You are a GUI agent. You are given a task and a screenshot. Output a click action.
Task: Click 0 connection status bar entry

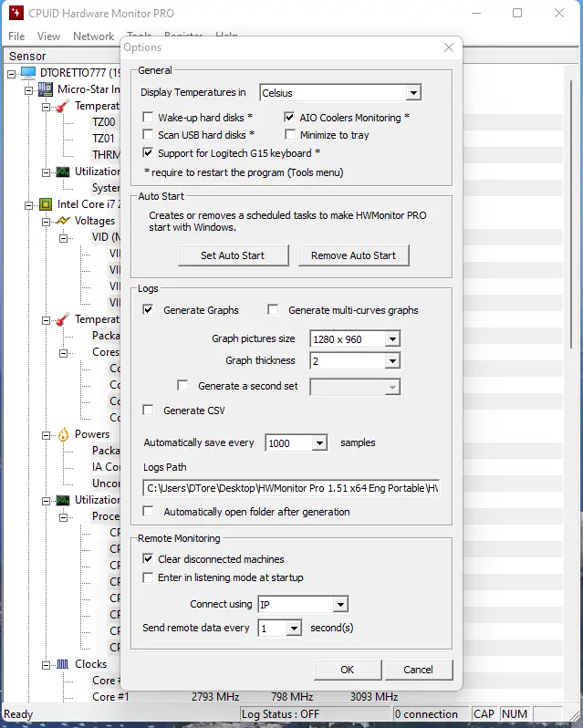tap(426, 714)
